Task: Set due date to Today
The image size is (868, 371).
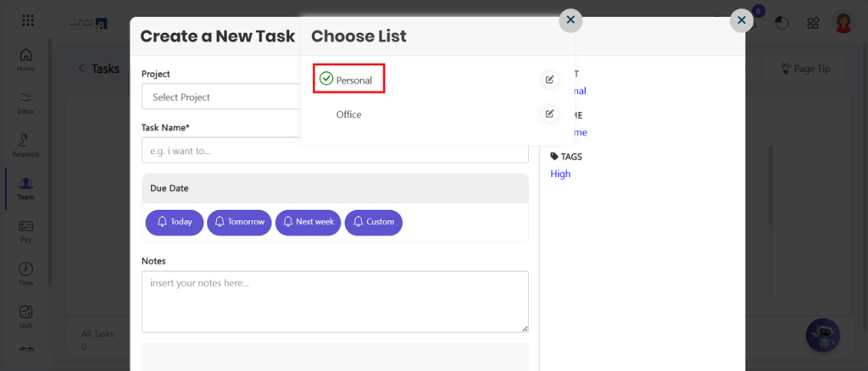Action: click(x=174, y=222)
